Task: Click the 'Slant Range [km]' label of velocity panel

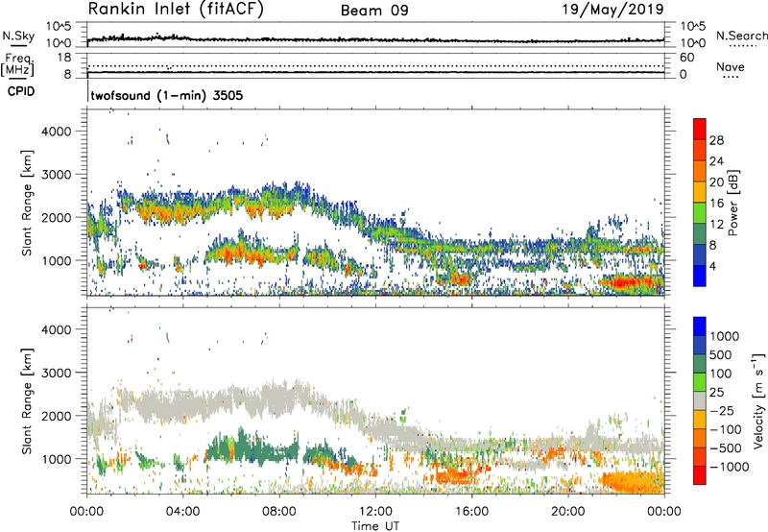Action: coord(27,400)
